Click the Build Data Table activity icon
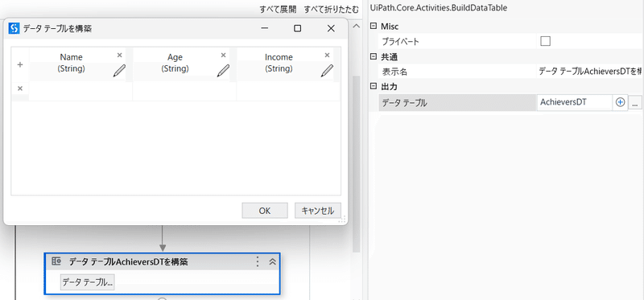This screenshot has height=300, width=644. [x=56, y=261]
